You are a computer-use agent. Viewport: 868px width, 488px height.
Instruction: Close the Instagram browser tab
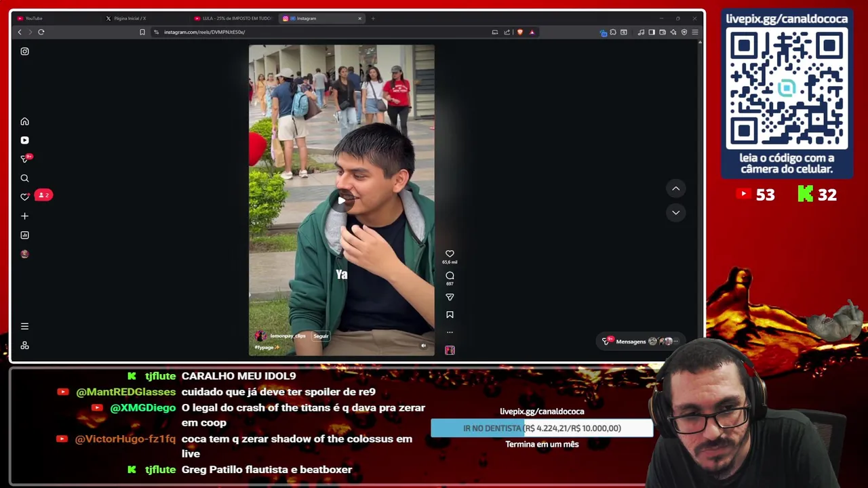(359, 18)
